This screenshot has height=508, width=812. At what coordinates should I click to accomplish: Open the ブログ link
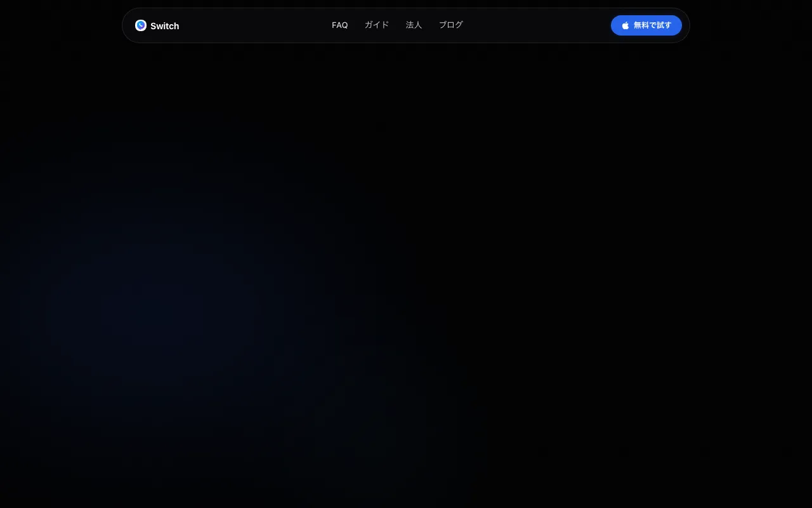tap(451, 25)
